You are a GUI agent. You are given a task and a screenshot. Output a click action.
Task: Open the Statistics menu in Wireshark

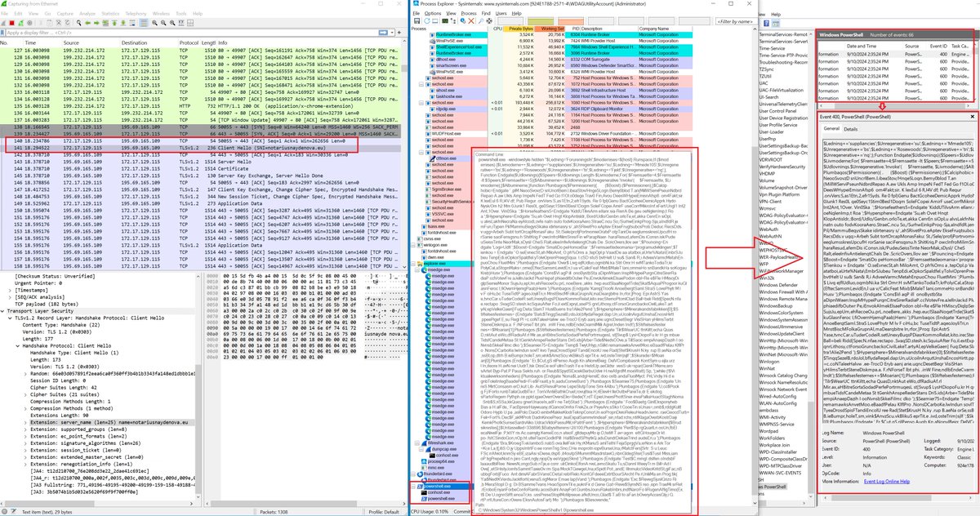tap(110, 13)
